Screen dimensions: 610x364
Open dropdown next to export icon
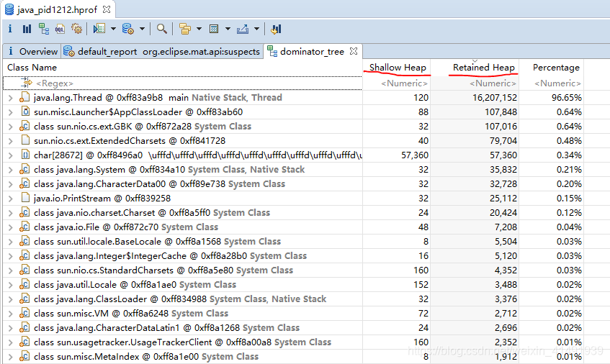point(256,29)
